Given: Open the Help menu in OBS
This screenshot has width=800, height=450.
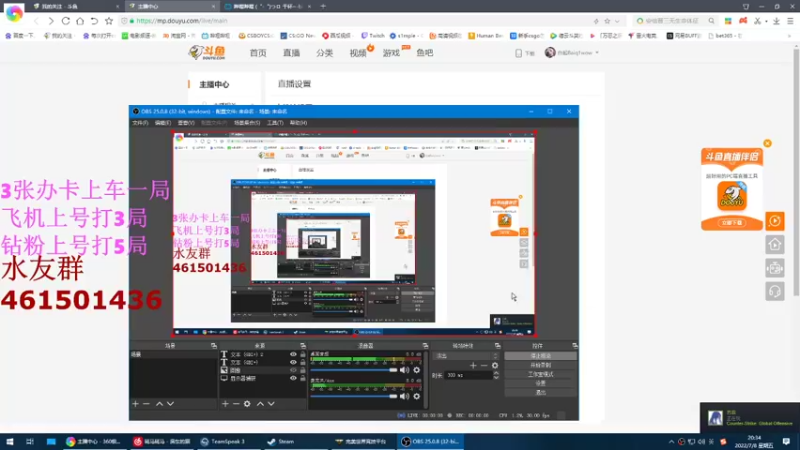Looking at the screenshot, I should [298, 123].
